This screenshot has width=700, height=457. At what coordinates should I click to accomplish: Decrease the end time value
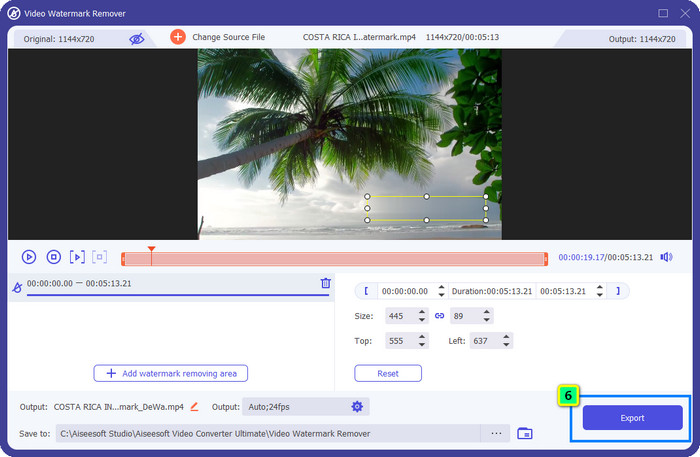[600, 295]
